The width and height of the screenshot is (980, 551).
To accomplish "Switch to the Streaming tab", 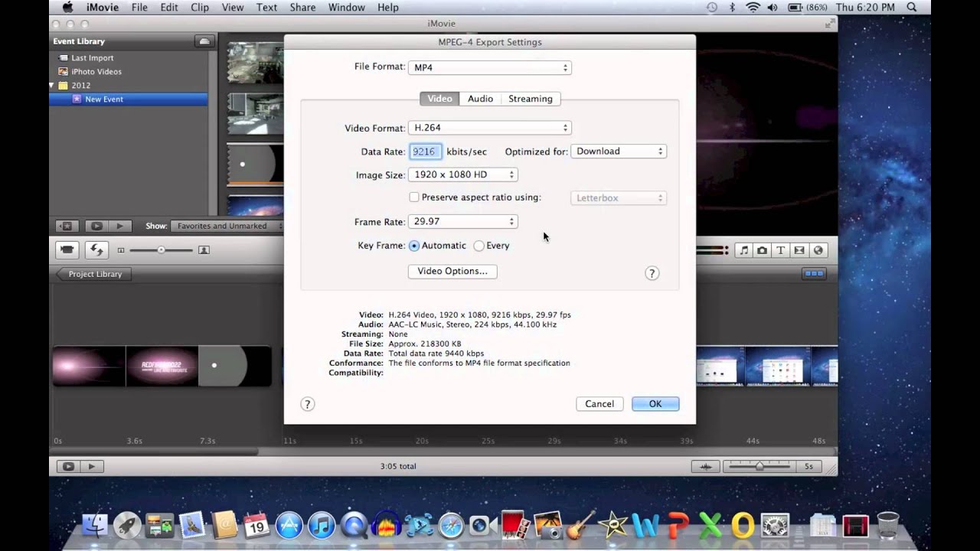I will 530,99.
